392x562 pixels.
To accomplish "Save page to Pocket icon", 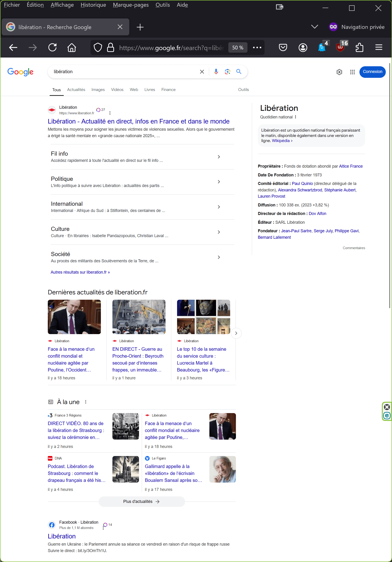I will pos(283,48).
